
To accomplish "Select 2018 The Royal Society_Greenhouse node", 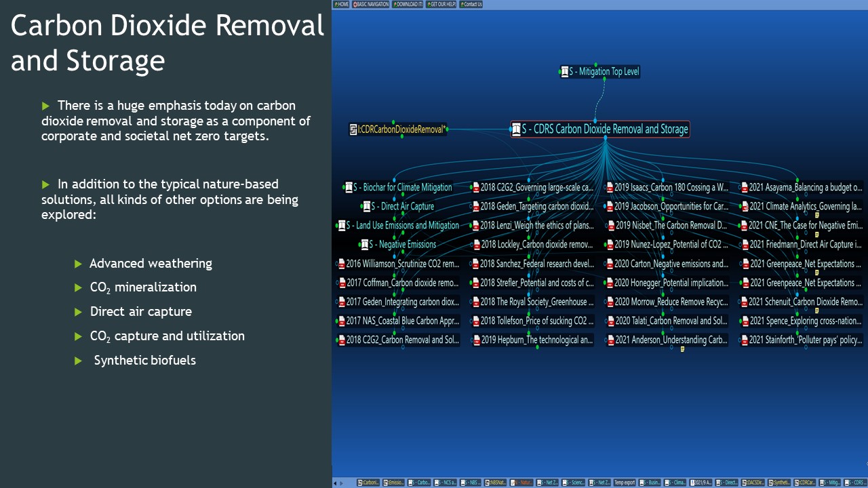I will point(533,302).
